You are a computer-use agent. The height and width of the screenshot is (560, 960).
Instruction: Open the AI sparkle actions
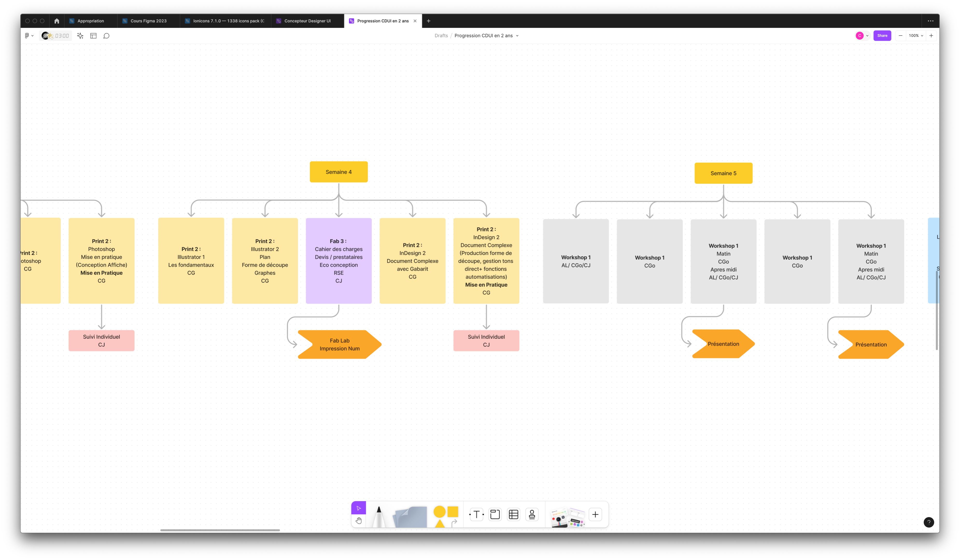tap(80, 36)
